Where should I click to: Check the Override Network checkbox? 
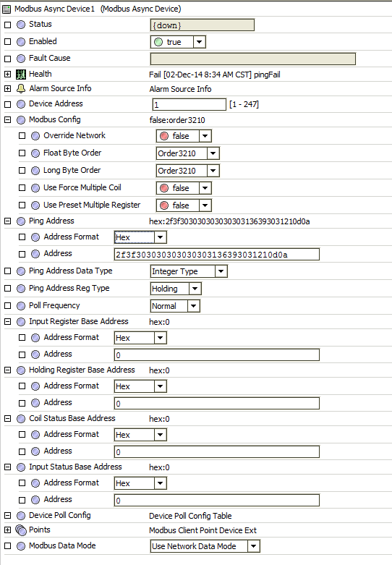click(22, 136)
